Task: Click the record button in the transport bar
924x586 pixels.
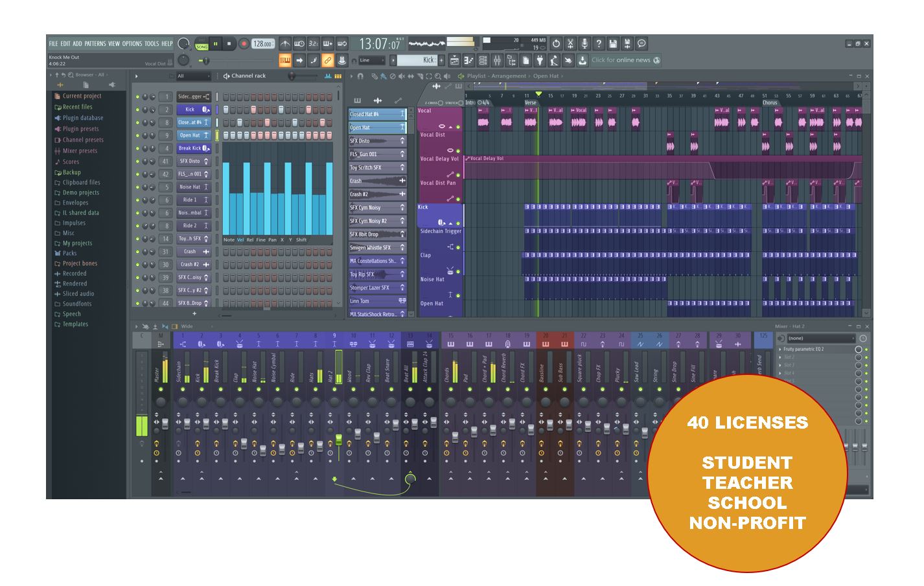Action: click(x=244, y=44)
